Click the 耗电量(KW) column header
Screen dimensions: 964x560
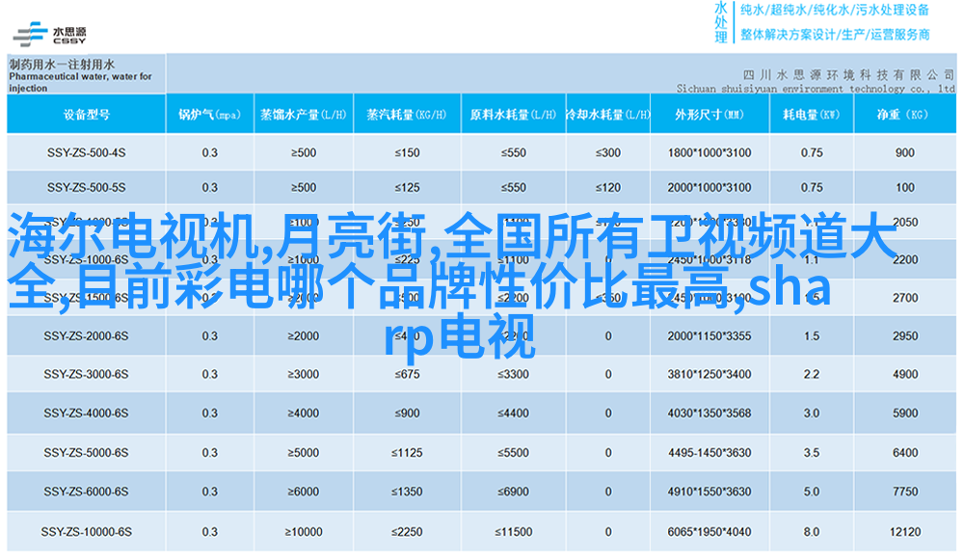811,115
